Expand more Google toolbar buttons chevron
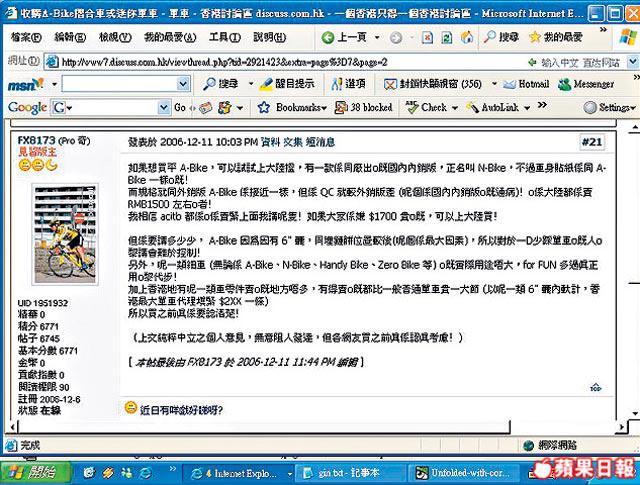The width and height of the screenshot is (640, 485). [542, 105]
